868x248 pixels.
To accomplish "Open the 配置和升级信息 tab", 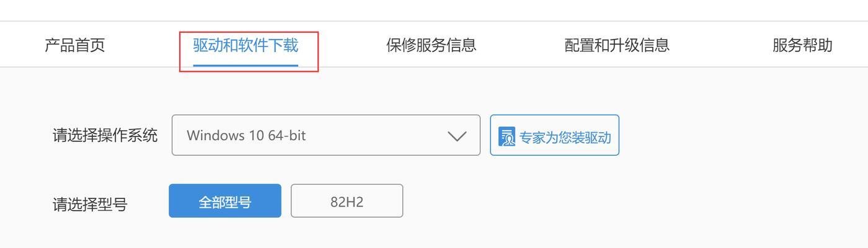I will click(617, 45).
